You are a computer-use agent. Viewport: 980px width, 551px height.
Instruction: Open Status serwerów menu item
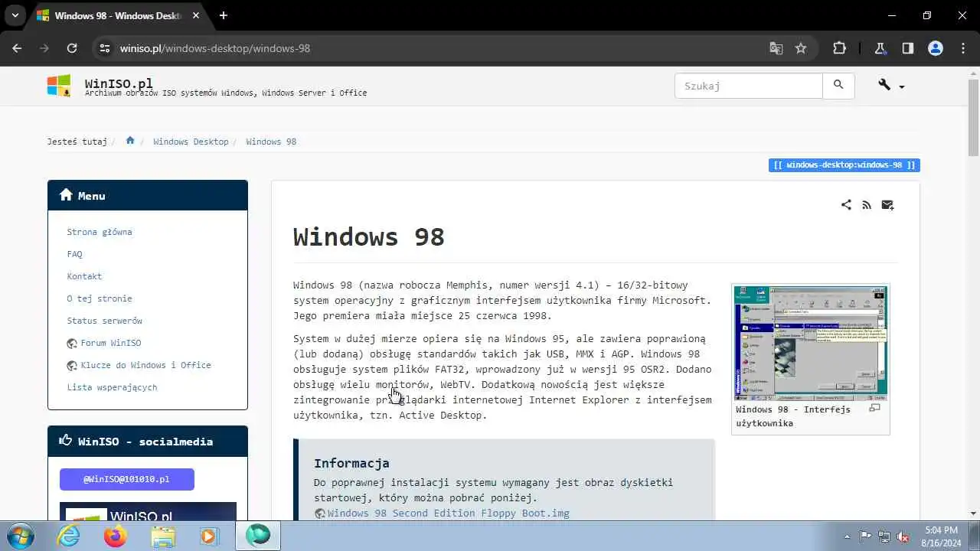click(x=104, y=321)
